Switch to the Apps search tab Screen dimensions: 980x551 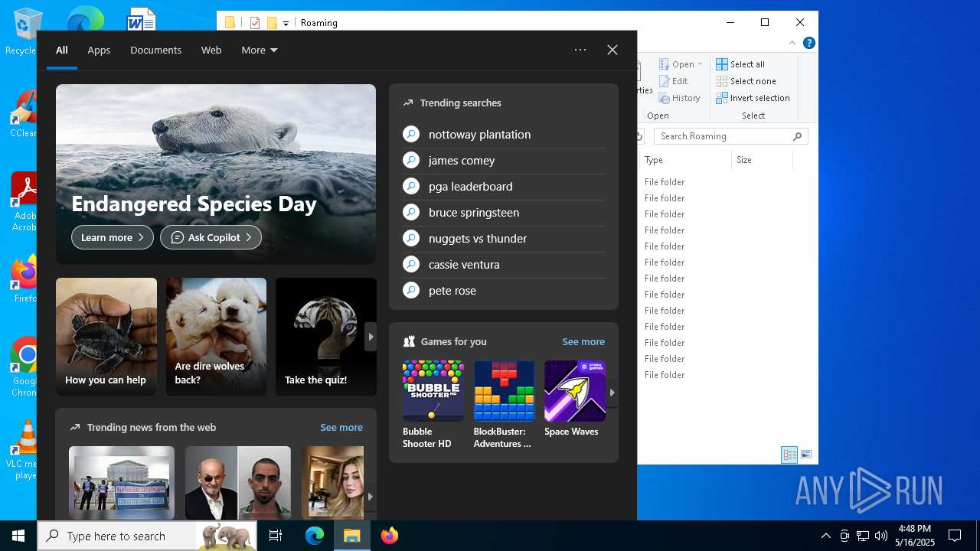pyautogui.click(x=99, y=50)
